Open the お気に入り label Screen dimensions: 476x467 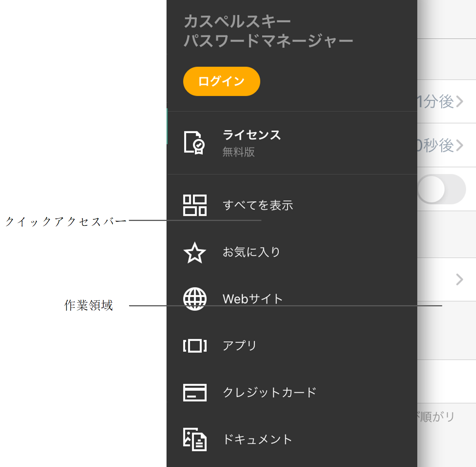[x=251, y=252]
